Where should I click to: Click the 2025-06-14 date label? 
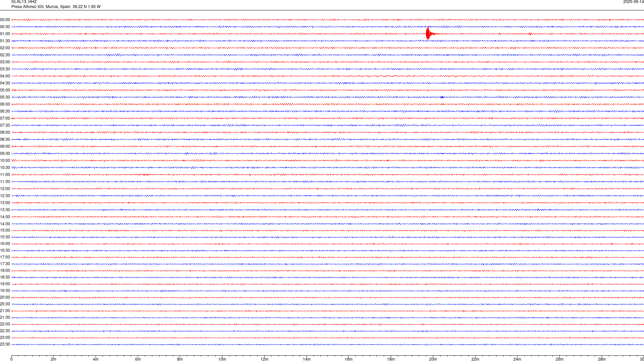click(633, 2)
